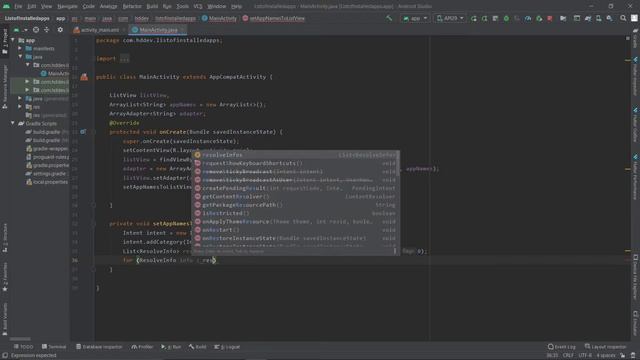Open the Structure side tab
The height and width of the screenshot is (360, 640).
5,238
